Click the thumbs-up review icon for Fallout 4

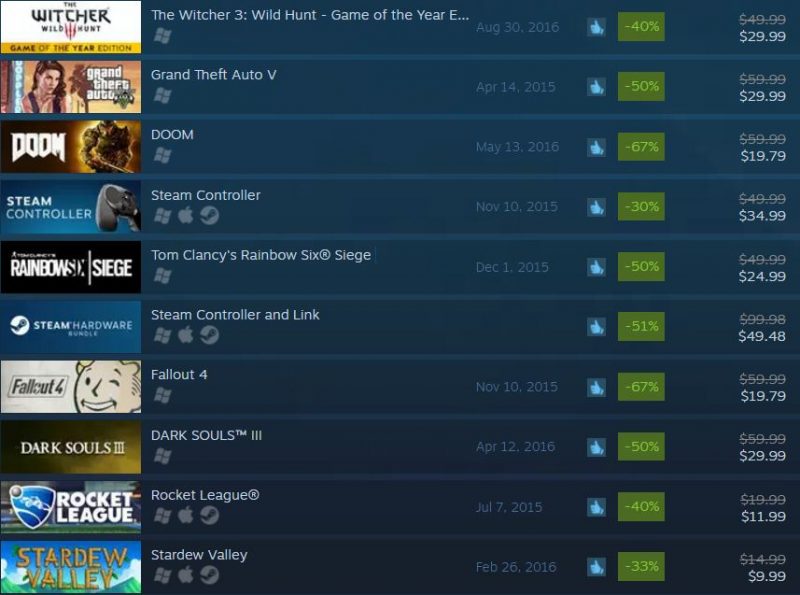click(x=596, y=387)
